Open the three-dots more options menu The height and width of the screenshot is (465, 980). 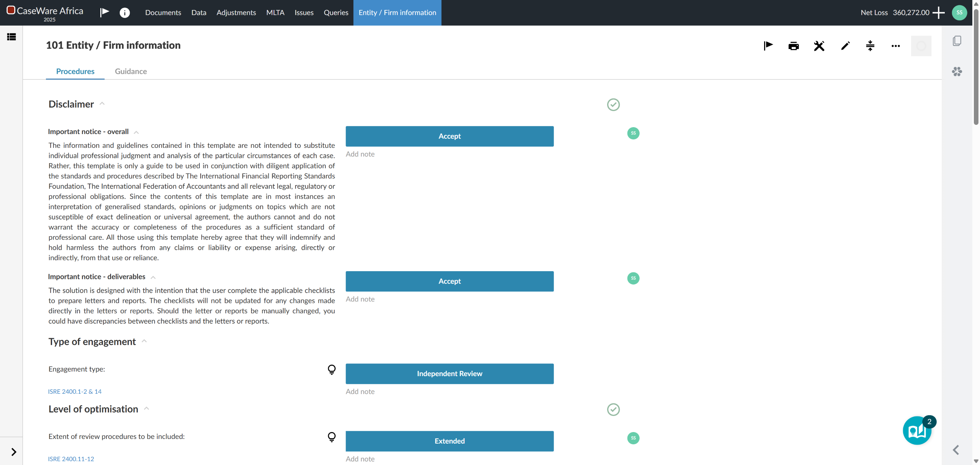[895, 46]
